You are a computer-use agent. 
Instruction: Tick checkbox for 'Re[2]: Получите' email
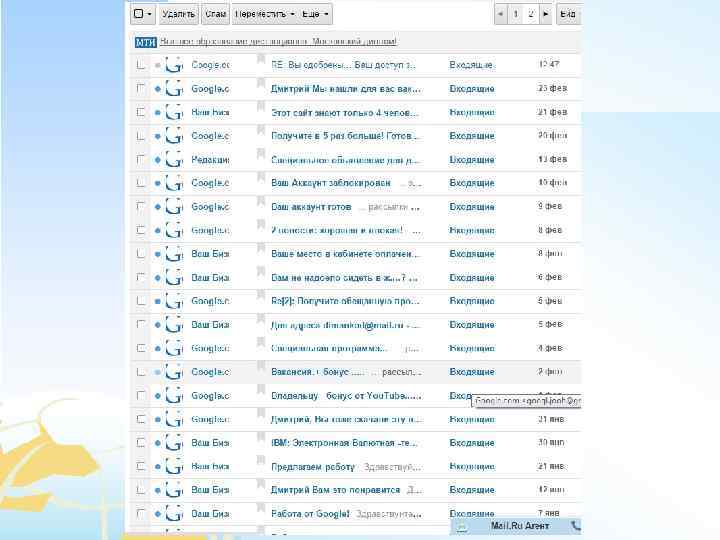(141, 301)
